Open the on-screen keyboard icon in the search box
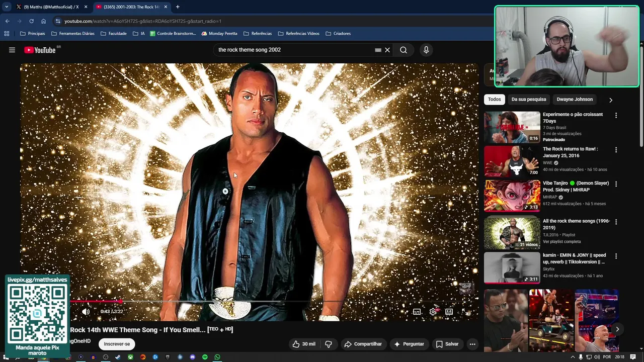The image size is (644, 362). 378,50
